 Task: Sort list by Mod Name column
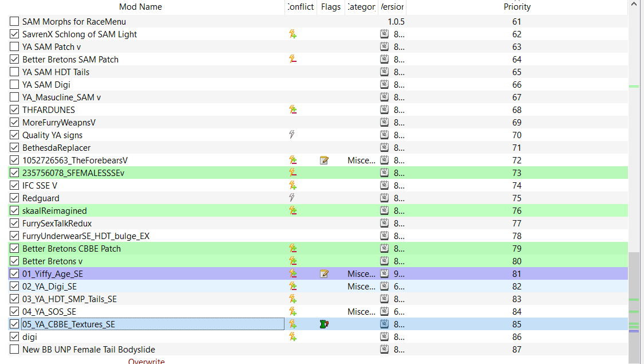point(140,6)
